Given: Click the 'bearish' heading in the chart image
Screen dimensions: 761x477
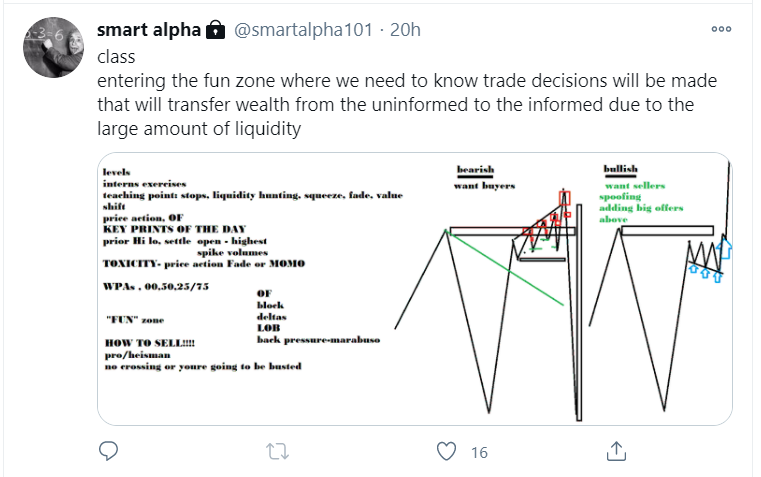Looking at the screenshot, I should point(475,170).
